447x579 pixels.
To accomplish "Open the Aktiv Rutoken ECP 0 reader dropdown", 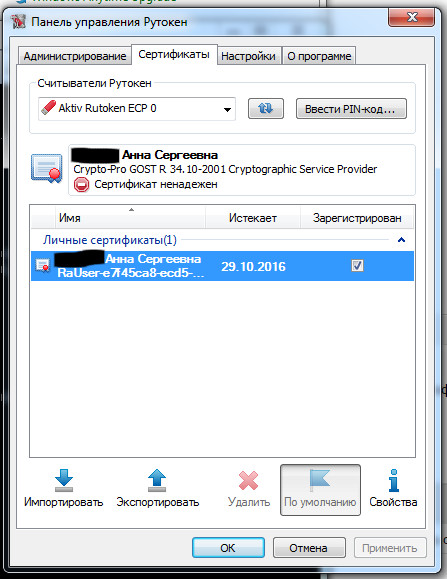I will (x=137, y=109).
